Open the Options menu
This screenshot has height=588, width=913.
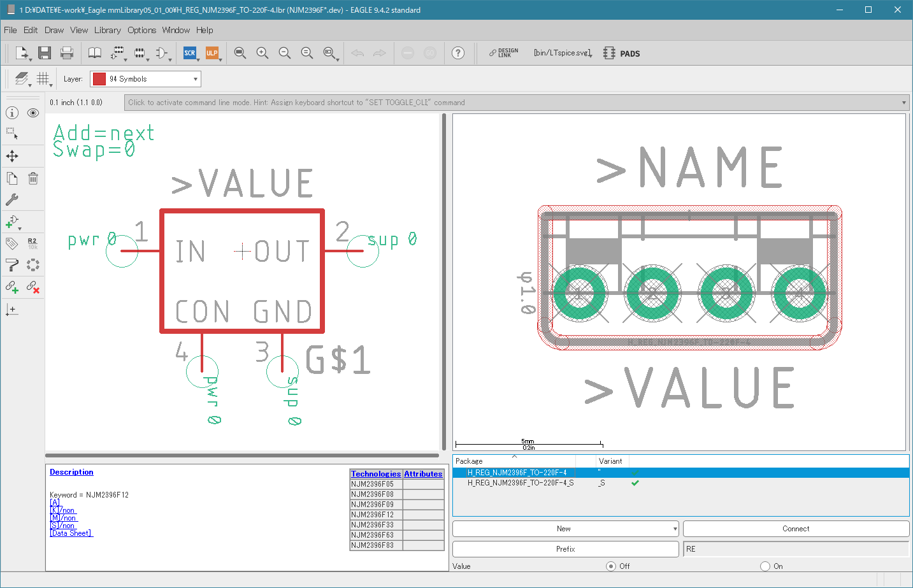(141, 30)
